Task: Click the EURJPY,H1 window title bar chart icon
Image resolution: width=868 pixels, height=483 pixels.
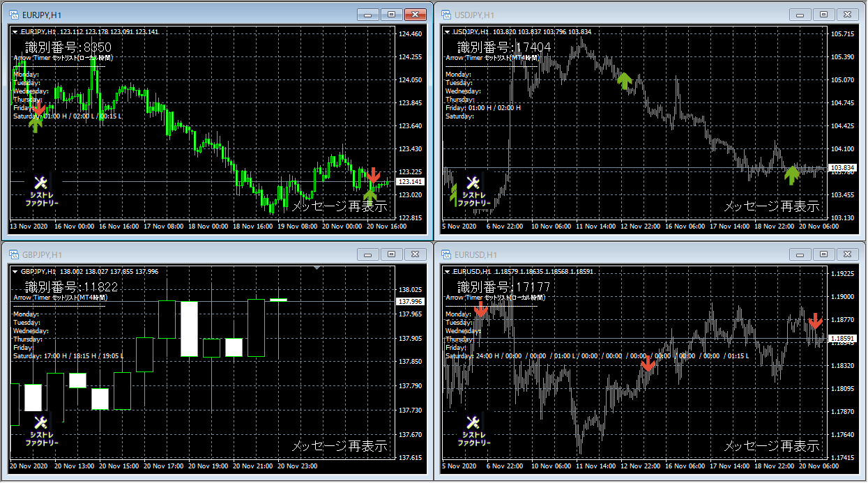Action: tap(13, 14)
